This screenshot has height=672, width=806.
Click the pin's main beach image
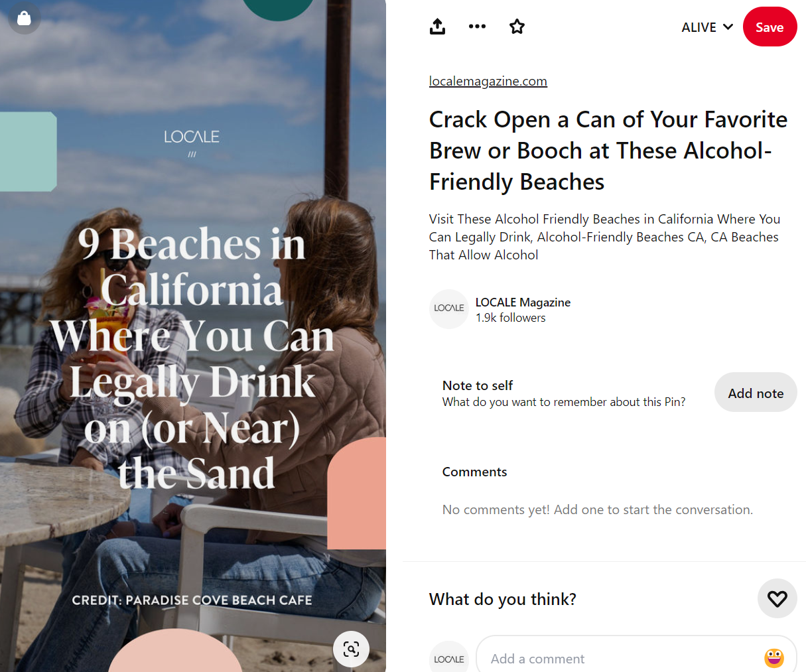(193, 336)
